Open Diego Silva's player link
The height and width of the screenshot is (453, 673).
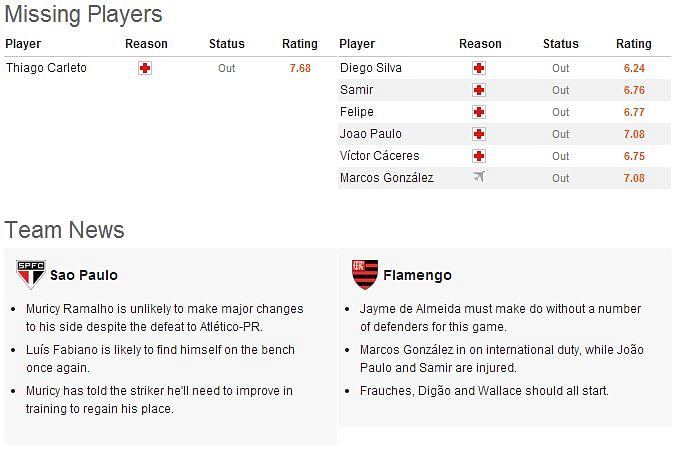tap(371, 68)
